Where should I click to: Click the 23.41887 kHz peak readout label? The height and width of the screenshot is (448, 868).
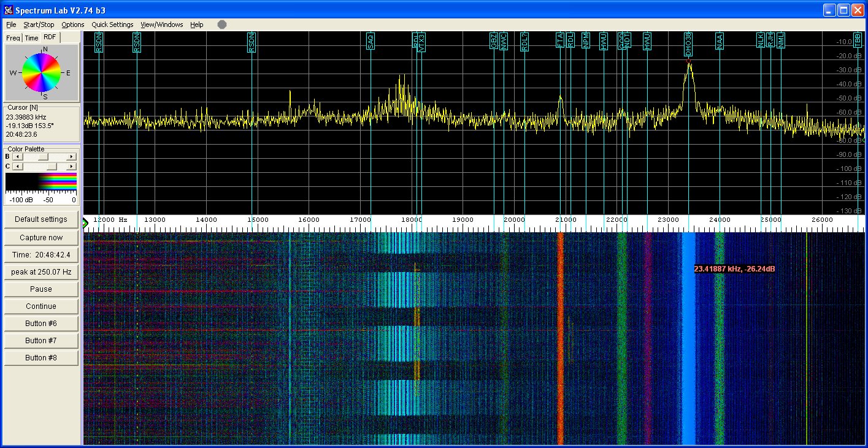[x=734, y=269]
